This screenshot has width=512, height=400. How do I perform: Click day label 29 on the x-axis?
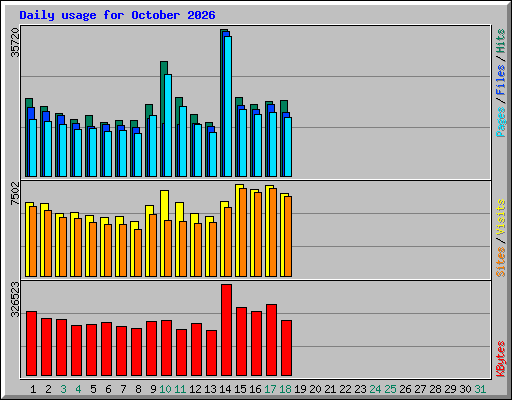(450, 389)
